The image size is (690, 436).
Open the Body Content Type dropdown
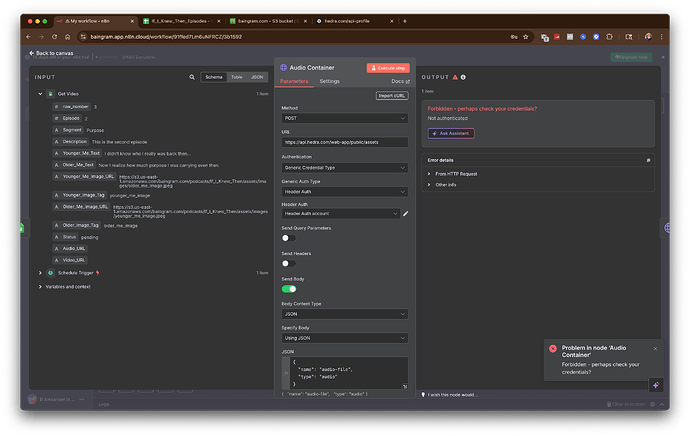[x=345, y=314]
